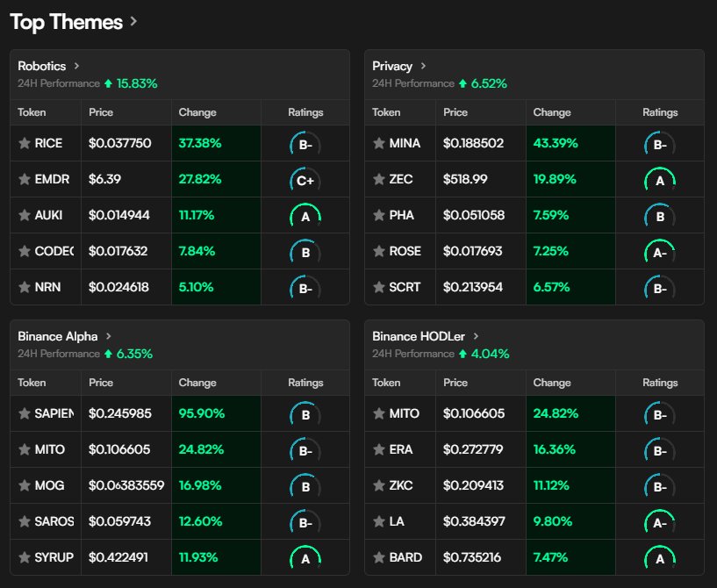Click the CODEC star icon
The width and height of the screenshot is (717, 588).
point(25,252)
